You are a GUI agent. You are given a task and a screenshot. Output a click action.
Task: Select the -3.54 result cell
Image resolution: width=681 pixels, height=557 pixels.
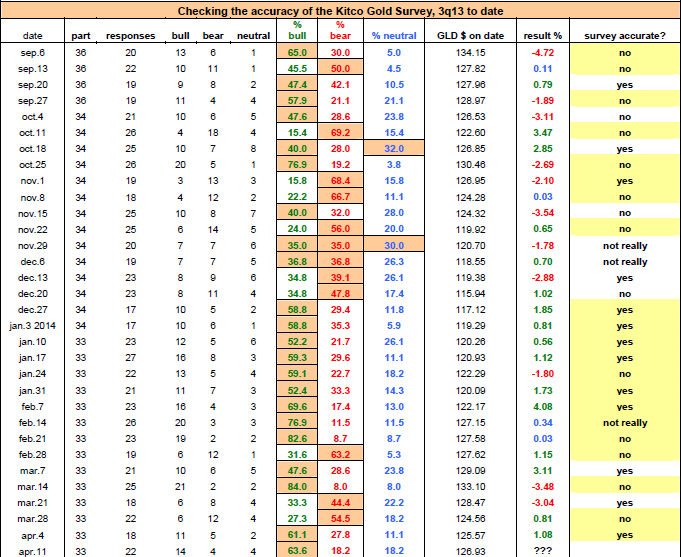(x=542, y=213)
